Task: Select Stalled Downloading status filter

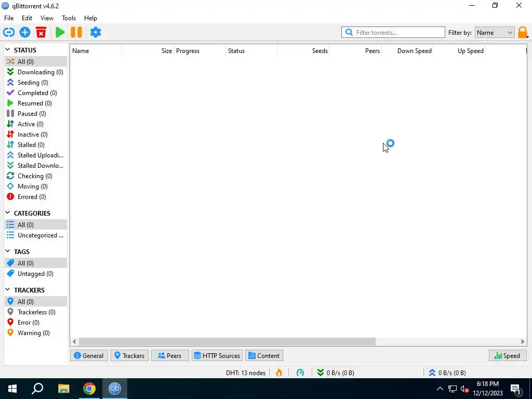Action: click(x=36, y=166)
